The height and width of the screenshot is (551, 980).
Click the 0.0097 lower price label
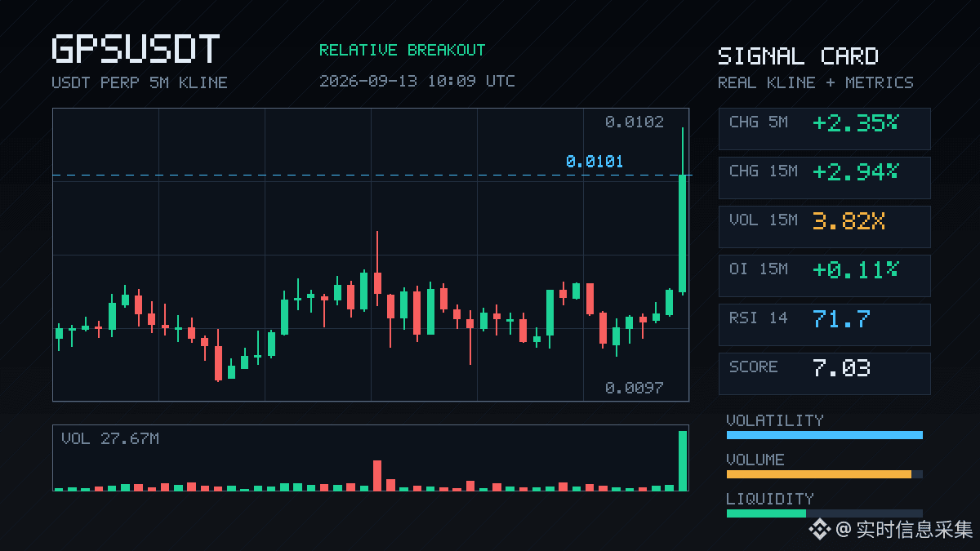635,388
